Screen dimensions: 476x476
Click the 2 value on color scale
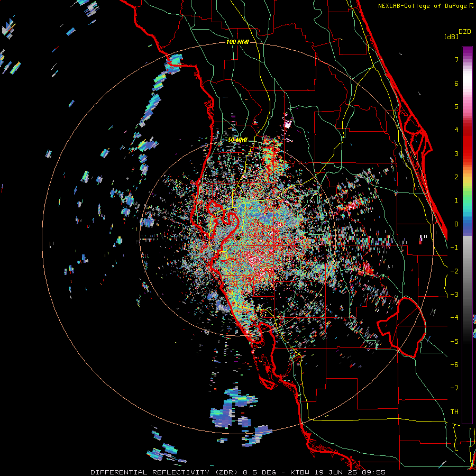point(456,177)
